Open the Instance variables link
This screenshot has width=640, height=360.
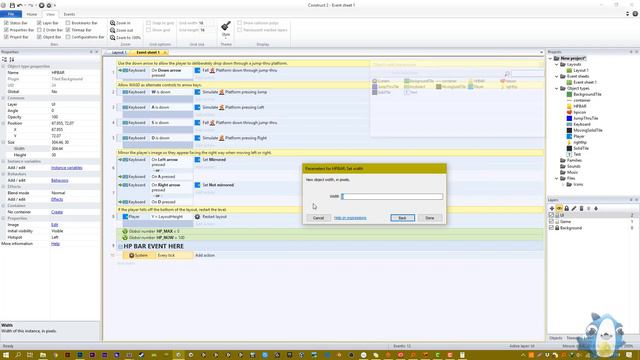pyautogui.click(x=67, y=168)
